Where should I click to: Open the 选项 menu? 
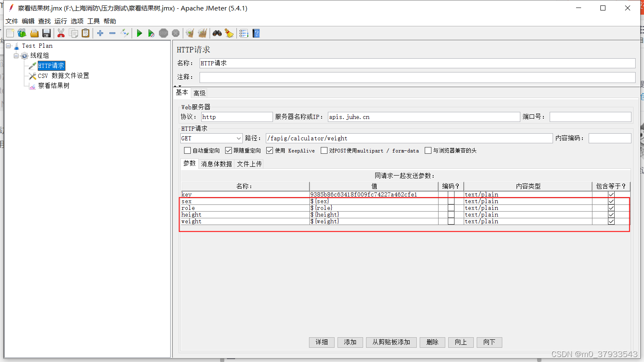pos(77,21)
